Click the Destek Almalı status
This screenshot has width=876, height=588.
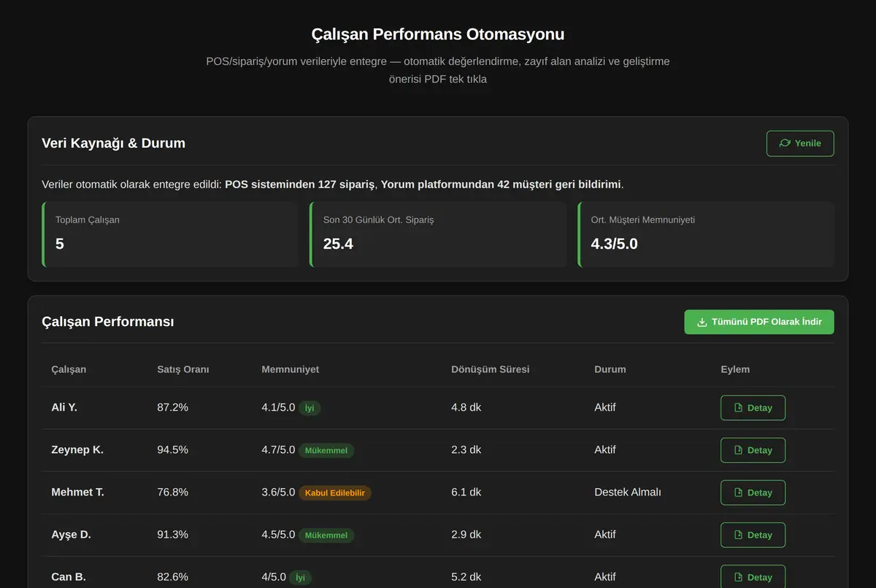(628, 492)
